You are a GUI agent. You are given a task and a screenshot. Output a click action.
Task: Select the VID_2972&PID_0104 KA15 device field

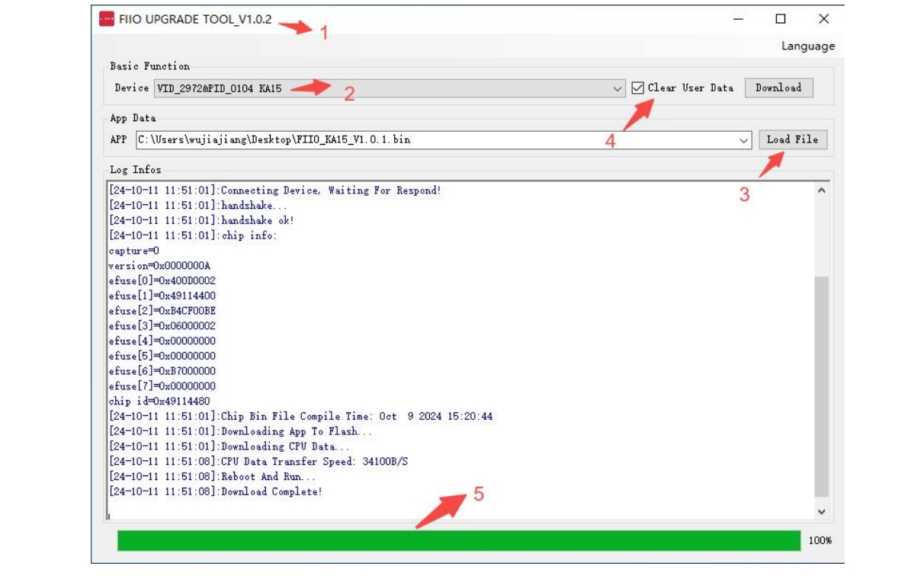[381, 89]
